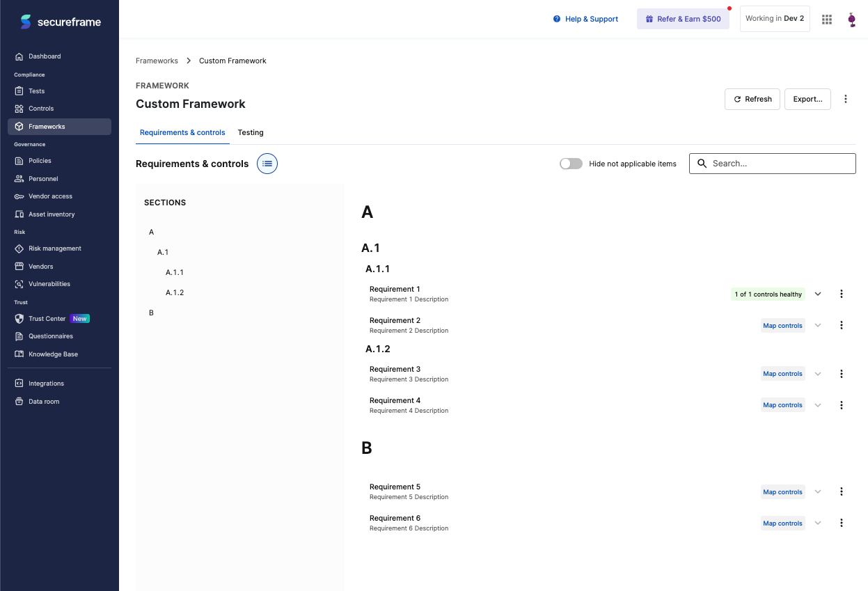Open the apps grid icon

pyautogui.click(x=827, y=19)
